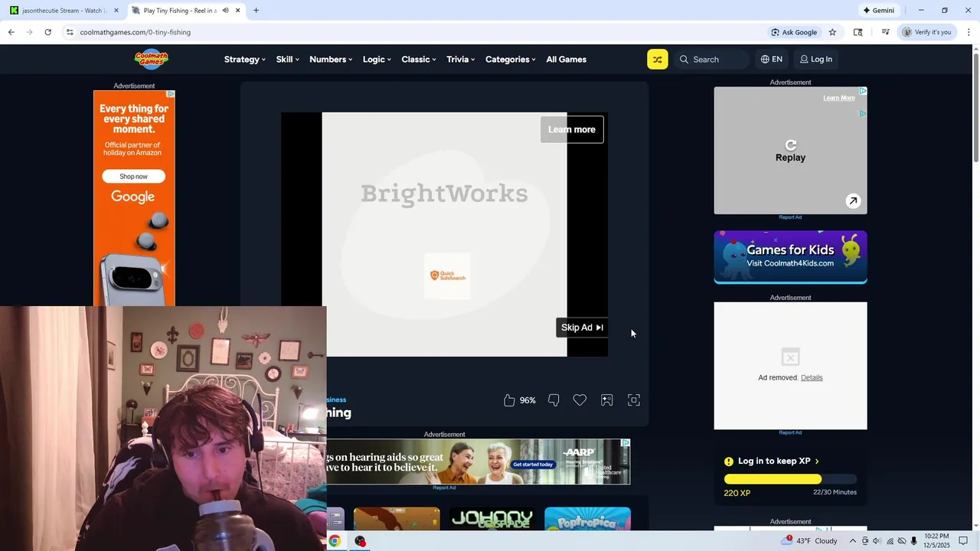Click Get started today on AARP ad
Viewport: 980px width, 551px height.
pyautogui.click(x=533, y=465)
